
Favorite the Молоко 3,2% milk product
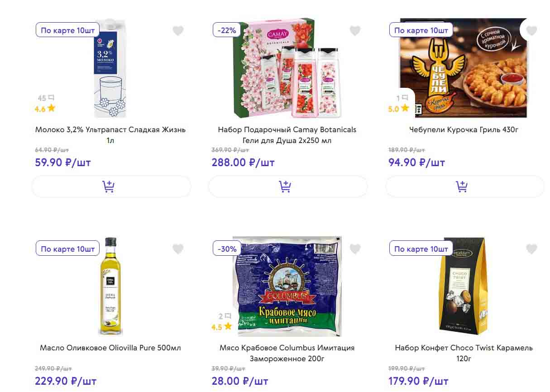click(178, 31)
